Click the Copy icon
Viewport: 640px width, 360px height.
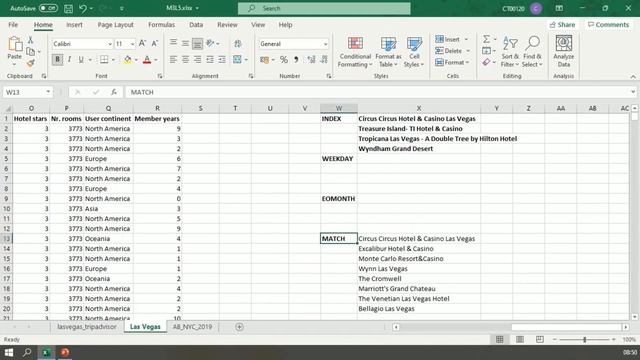[30, 51]
